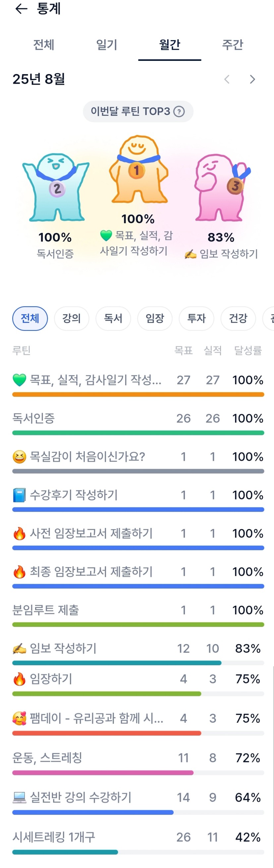Open the 일기 tab

click(107, 45)
